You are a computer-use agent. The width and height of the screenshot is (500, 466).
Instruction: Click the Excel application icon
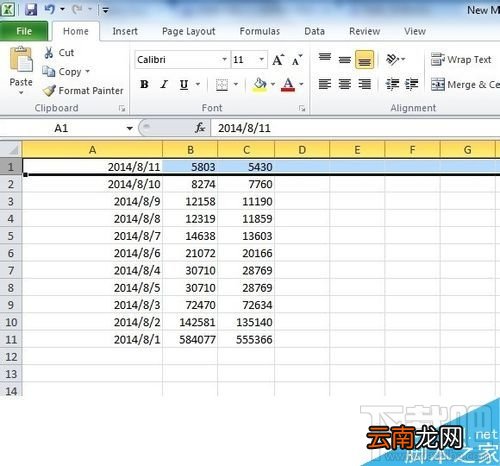click(x=8, y=9)
